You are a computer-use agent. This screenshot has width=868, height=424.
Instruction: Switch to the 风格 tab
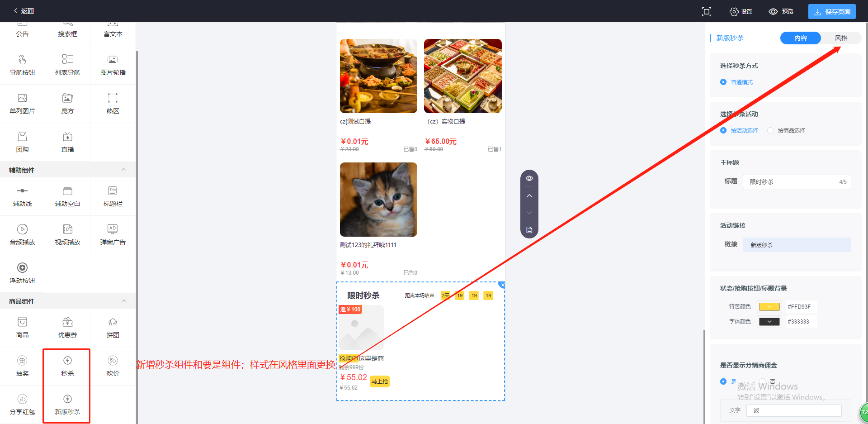(x=841, y=38)
